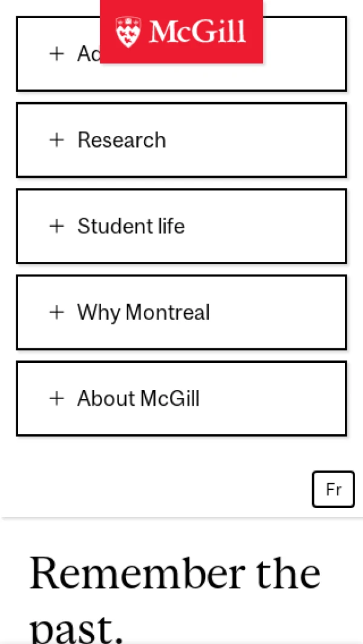Click the plus icon beside About McGill
Screen dimensions: 363x644
(x=57, y=398)
